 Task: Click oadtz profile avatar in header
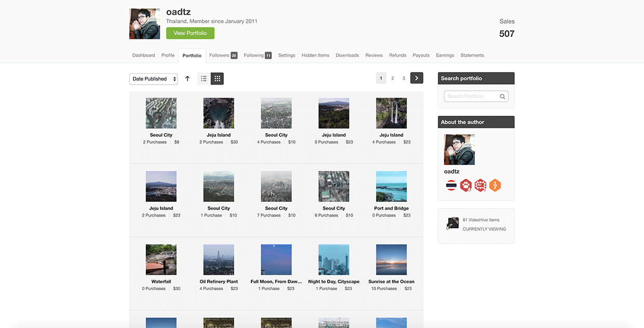coord(144,24)
